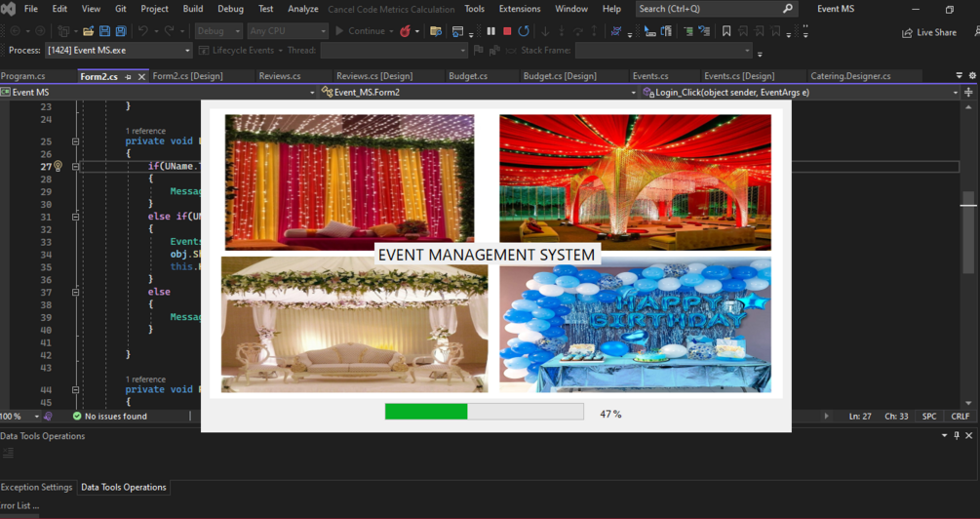Open the 100 % zoom level dropdown

tap(20, 416)
